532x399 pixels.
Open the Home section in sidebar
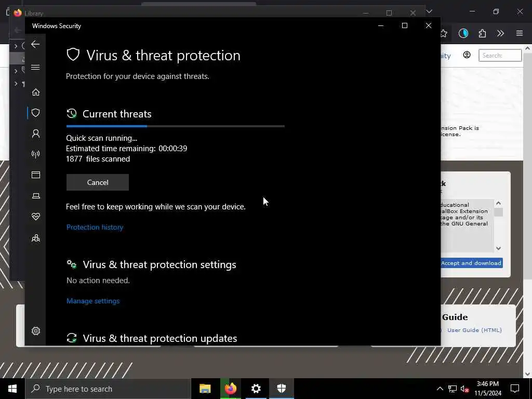pos(36,92)
